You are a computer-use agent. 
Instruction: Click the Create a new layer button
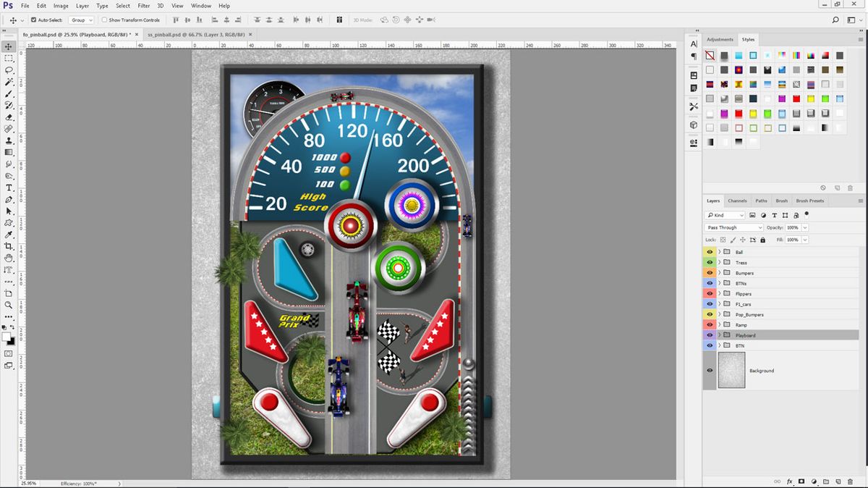point(838,481)
